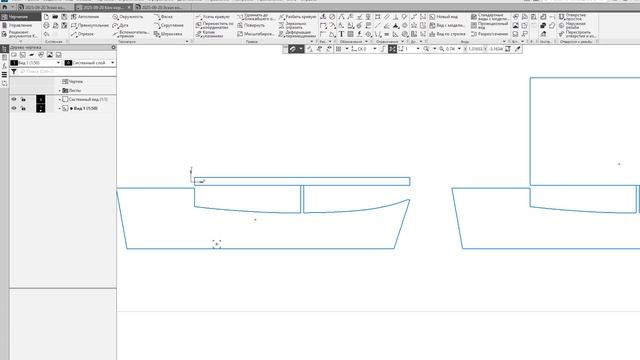Click the X coordinate field in view toolbar
The width and height of the screenshot is (640, 360).
[475, 49]
